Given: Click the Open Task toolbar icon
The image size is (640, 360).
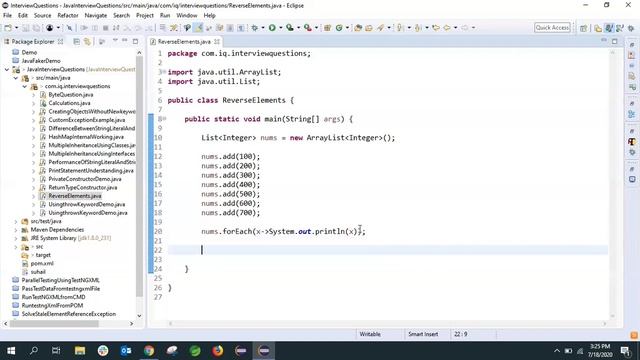Looking at the screenshot, I should point(369,28).
